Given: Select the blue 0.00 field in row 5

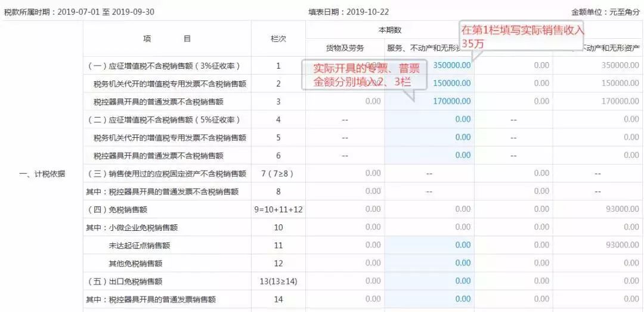Looking at the screenshot, I should [429, 137].
